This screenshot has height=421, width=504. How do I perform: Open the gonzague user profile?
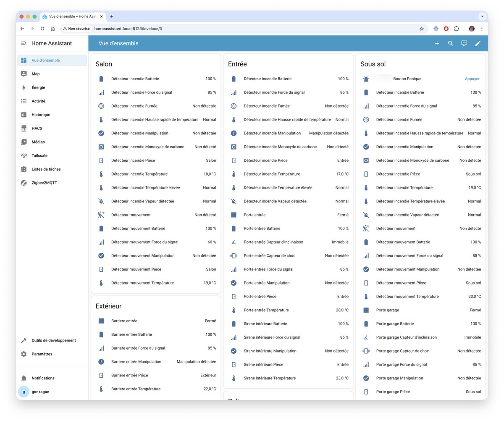click(x=52, y=392)
